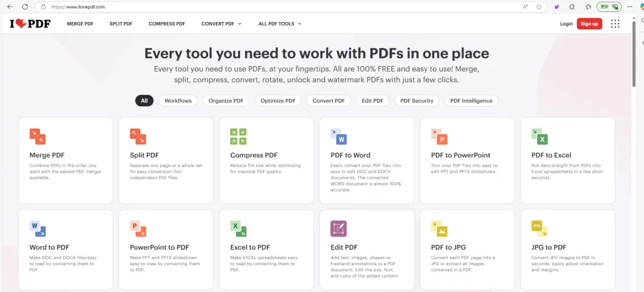This screenshot has width=644, height=292.
Task: Click the green Compress PDF card icon
Action: click(x=238, y=136)
